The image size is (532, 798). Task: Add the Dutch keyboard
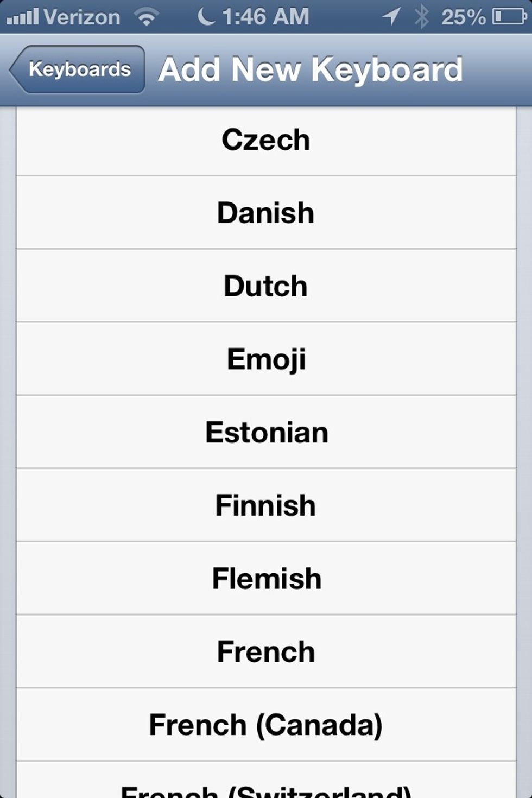tap(266, 286)
